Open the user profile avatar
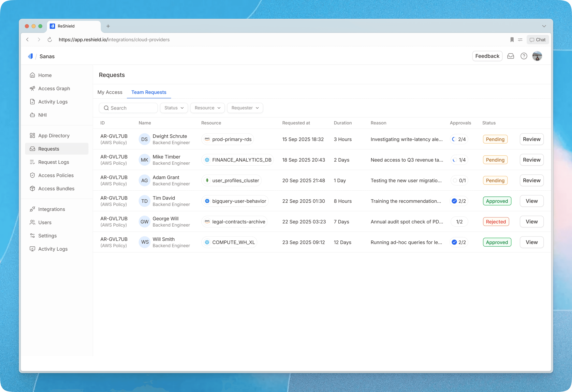 pos(537,56)
